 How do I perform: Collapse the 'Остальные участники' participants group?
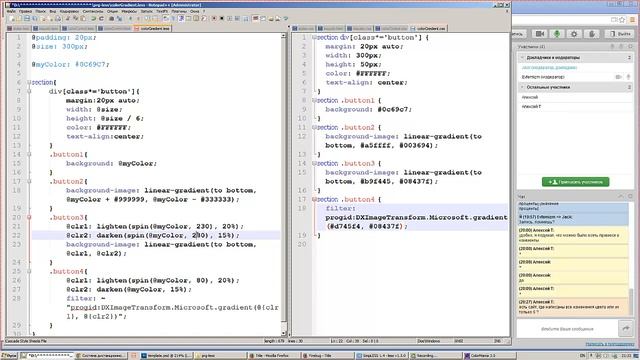click(x=522, y=87)
